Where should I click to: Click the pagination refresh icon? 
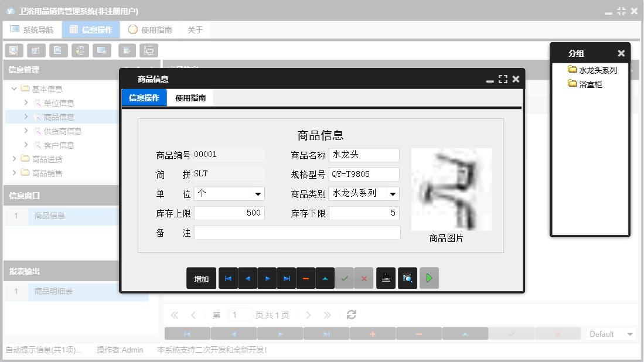(x=351, y=315)
